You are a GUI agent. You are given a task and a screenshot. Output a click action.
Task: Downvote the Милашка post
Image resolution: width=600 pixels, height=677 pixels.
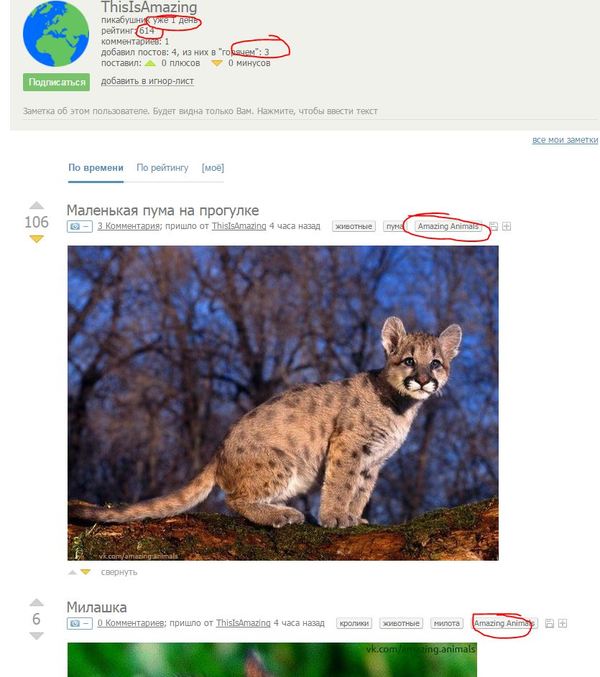37,636
